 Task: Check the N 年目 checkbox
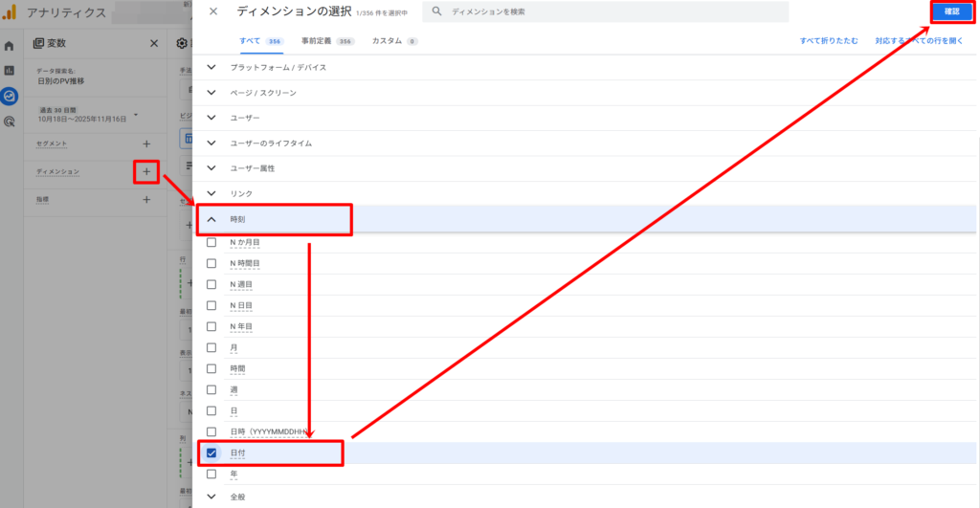(212, 327)
